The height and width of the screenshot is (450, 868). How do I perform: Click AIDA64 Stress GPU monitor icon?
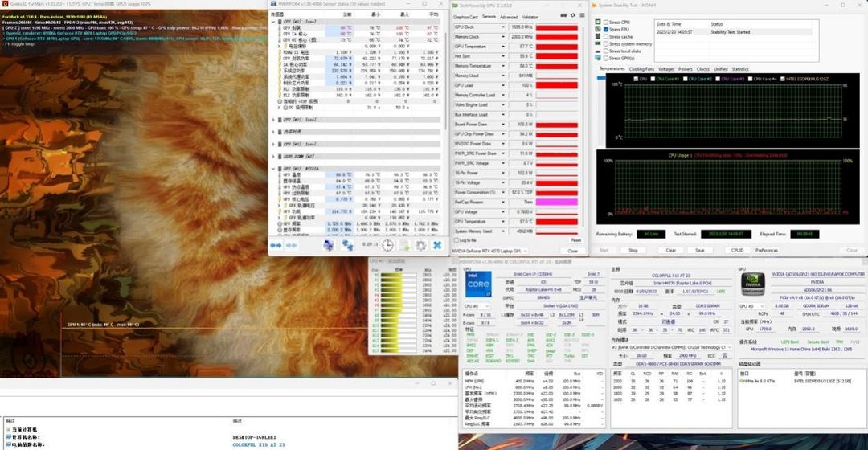coord(598,58)
